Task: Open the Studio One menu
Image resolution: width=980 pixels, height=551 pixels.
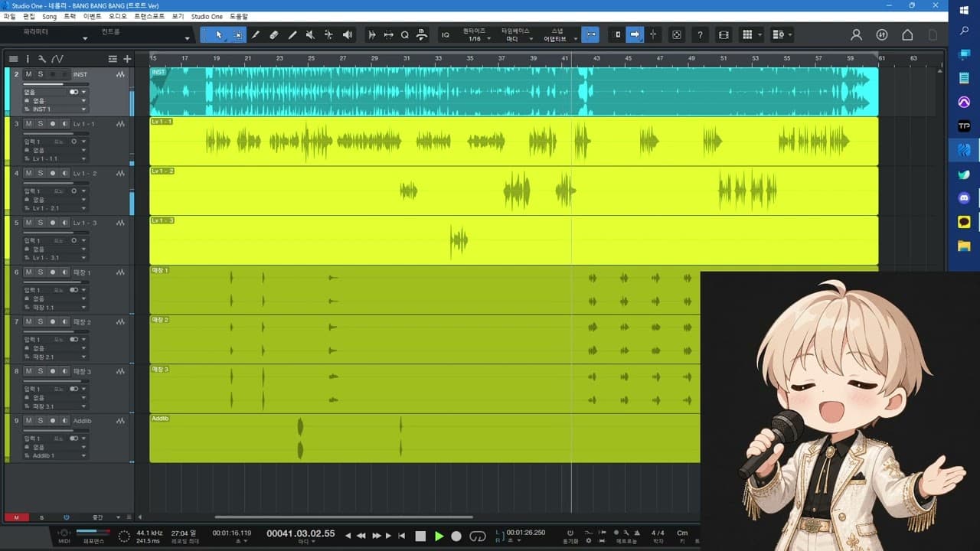Action: [x=207, y=16]
